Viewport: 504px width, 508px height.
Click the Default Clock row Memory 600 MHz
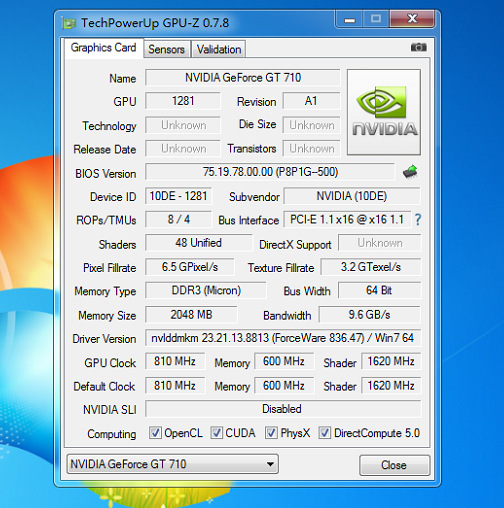(x=284, y=386)
